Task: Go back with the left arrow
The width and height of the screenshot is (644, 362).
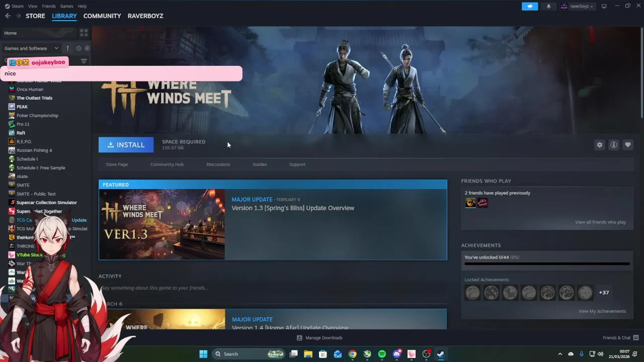Action: coord(8,16)
